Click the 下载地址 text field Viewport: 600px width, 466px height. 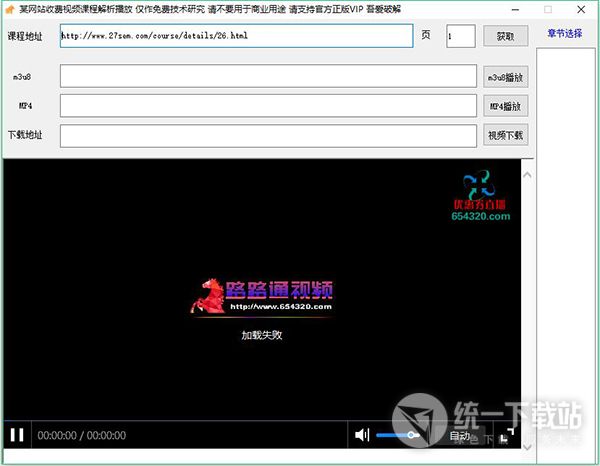point(267,135)
